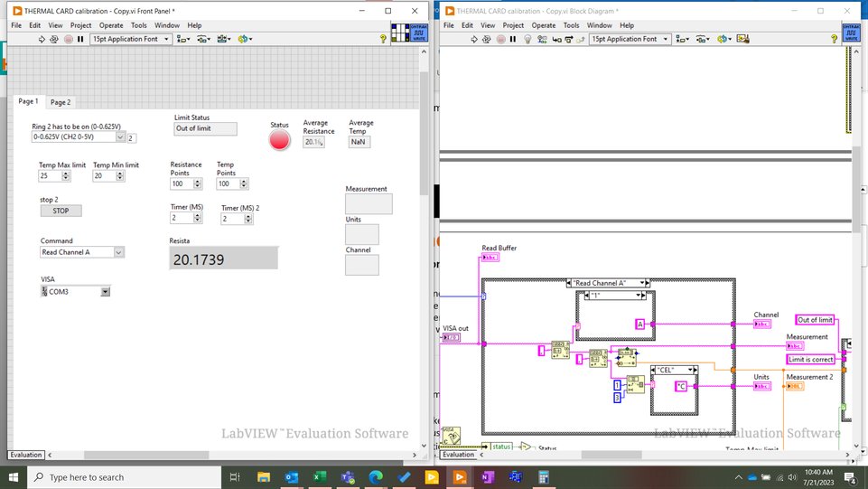Expand the 0-0.625V ring selector
This screenshot has width=868, height=489.
[120, 136]
